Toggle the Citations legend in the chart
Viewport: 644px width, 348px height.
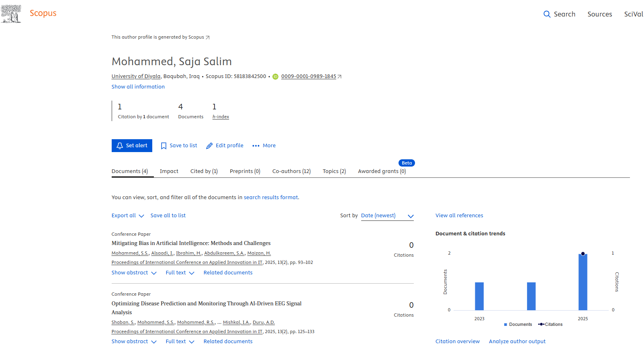point(550,324)
